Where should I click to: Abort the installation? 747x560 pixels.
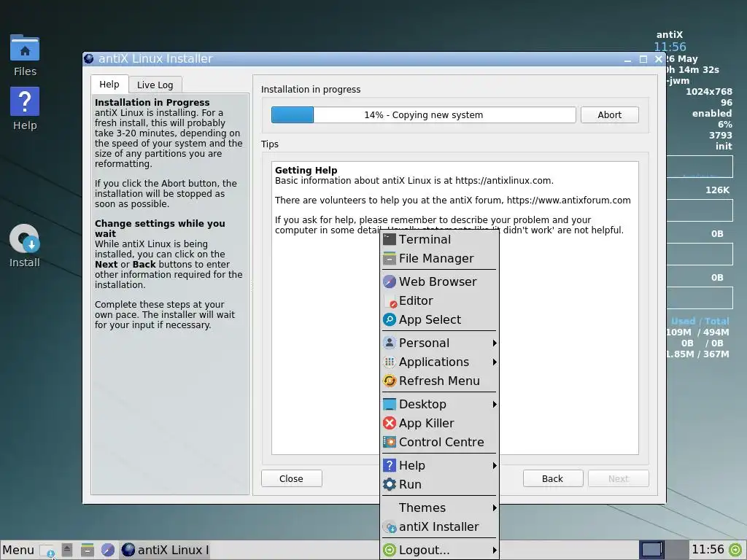609,114
